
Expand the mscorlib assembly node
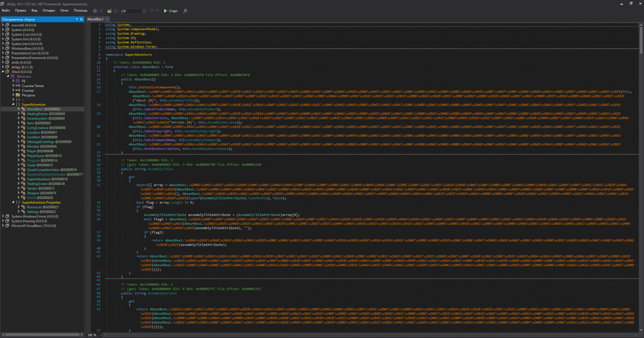(x=3, y=25)
